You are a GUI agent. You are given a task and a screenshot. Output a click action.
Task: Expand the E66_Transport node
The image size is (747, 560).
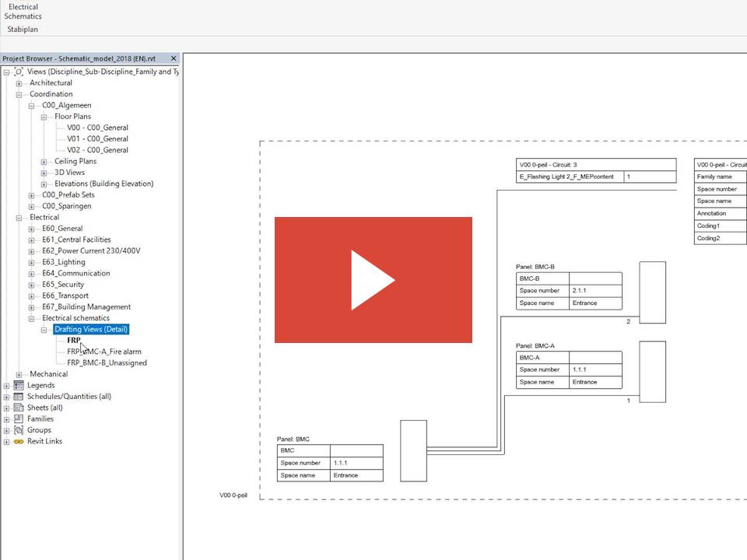[x=31, y=296]
